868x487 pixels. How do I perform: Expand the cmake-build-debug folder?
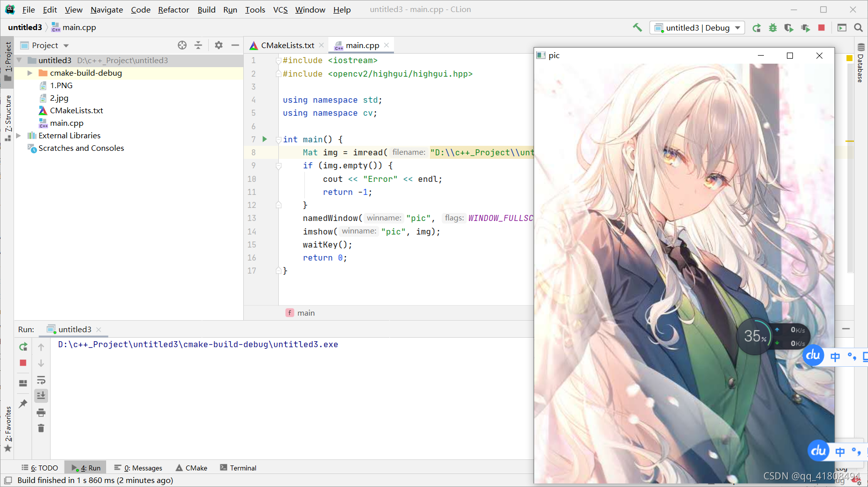(30, 73)
